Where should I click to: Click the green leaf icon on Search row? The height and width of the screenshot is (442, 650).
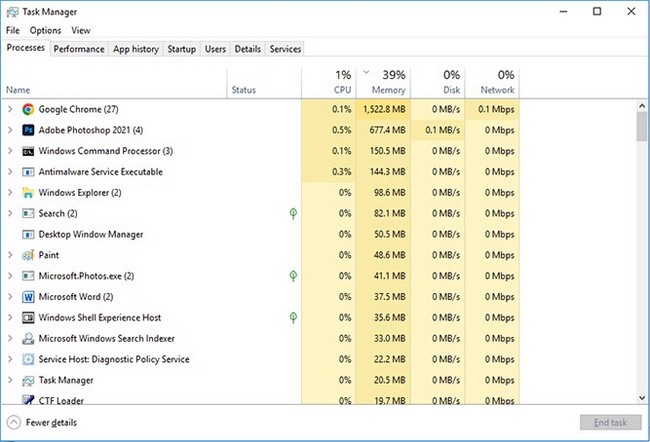click(x=293, y=214)
